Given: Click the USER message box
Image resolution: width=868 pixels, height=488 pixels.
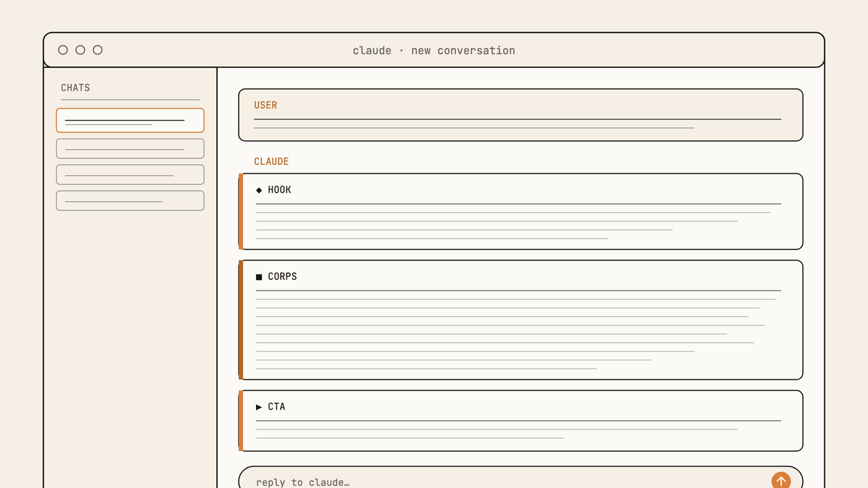Looking at the screenshot, I should click(x=521, y=115).
